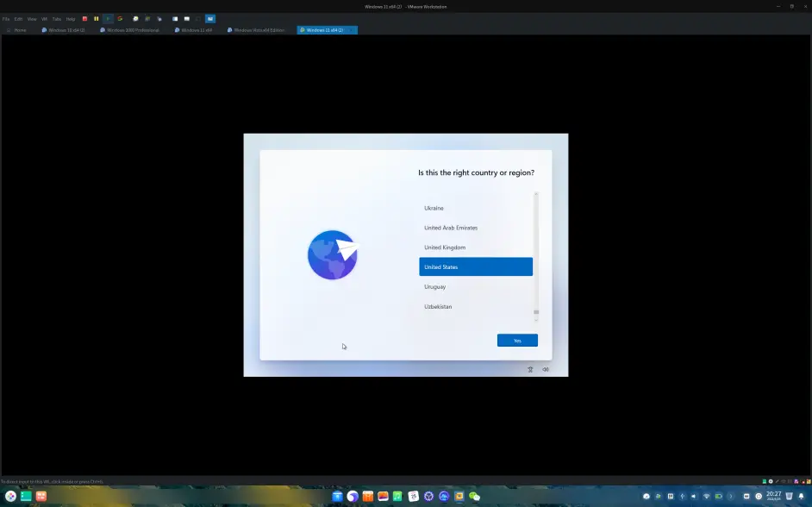
Task: Open the VMware Tabs menu
Action: click(56, 19)
